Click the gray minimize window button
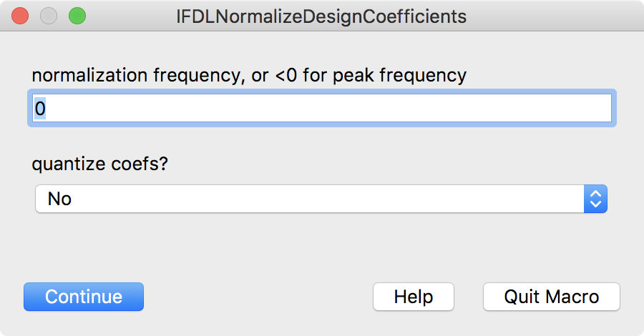 tap(49, 16)
